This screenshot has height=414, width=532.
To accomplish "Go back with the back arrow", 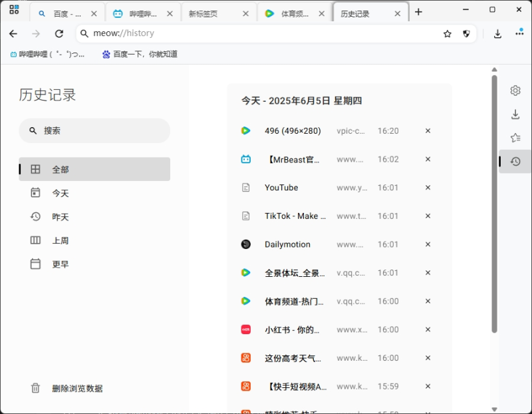I will pyautogui.click(x=13, y=34).
